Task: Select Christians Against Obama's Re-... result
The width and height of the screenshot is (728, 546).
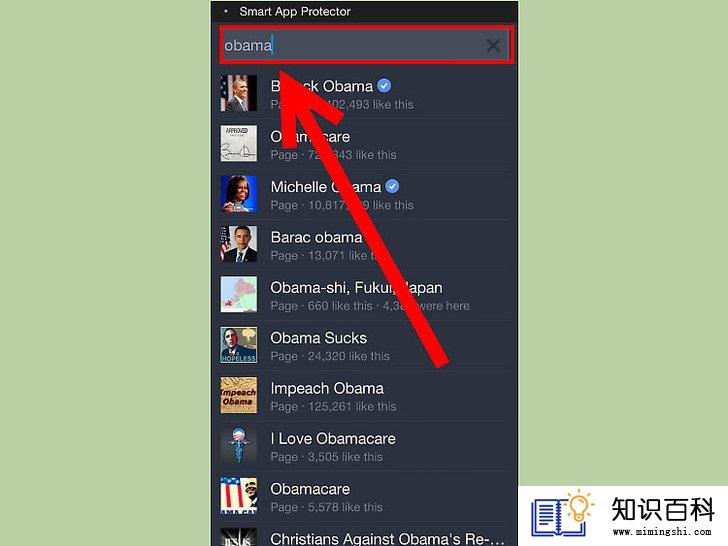Action: (366, 535)
